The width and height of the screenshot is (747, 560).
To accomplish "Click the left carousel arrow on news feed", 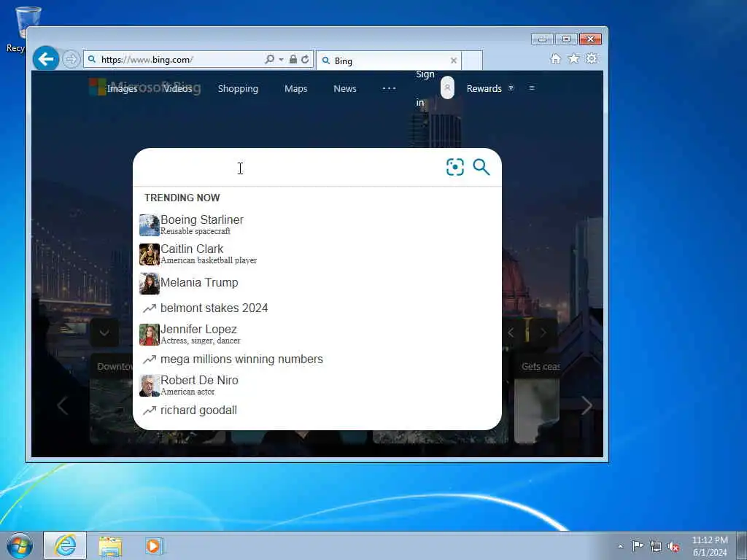I will tap(63, 405).
